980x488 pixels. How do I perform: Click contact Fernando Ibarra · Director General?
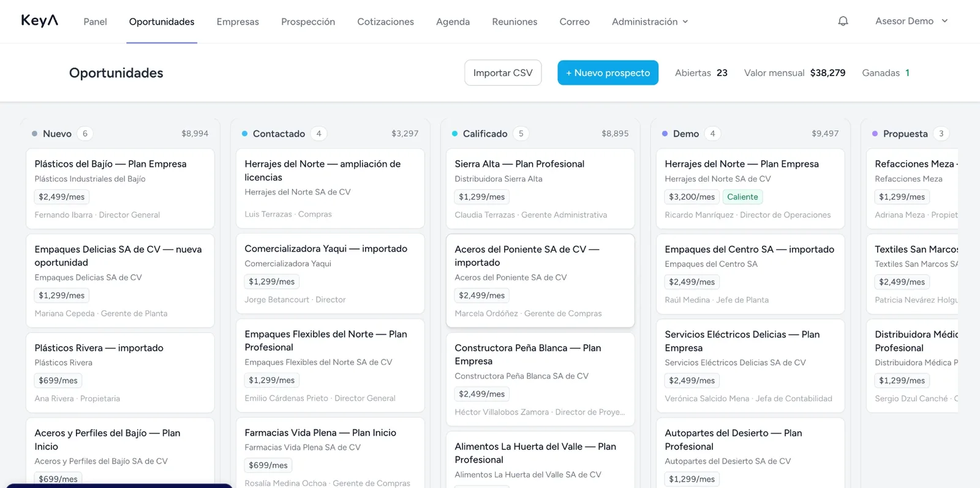tap(97, 215)
